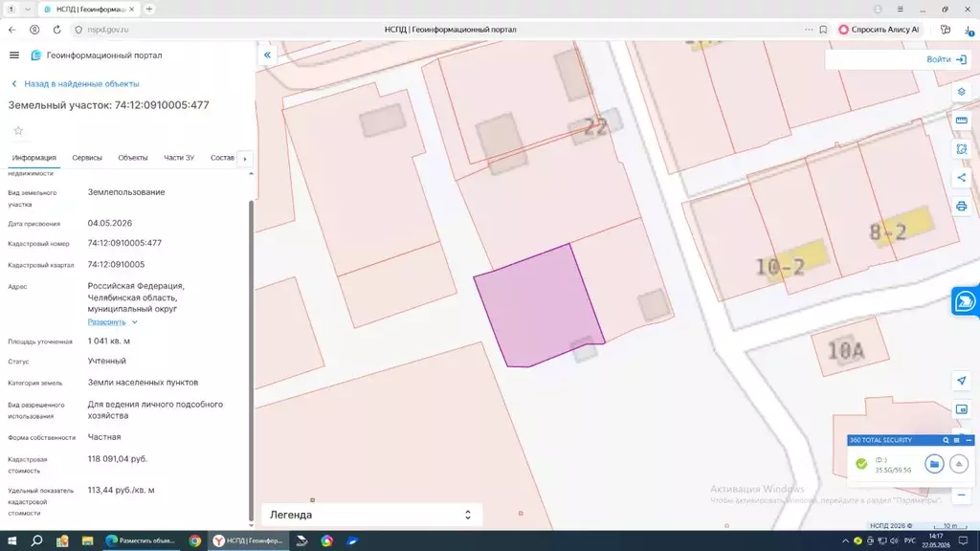Open the hamburger menu of the portal
This screenshot has width=980, height=551.
tap(14, 55)
